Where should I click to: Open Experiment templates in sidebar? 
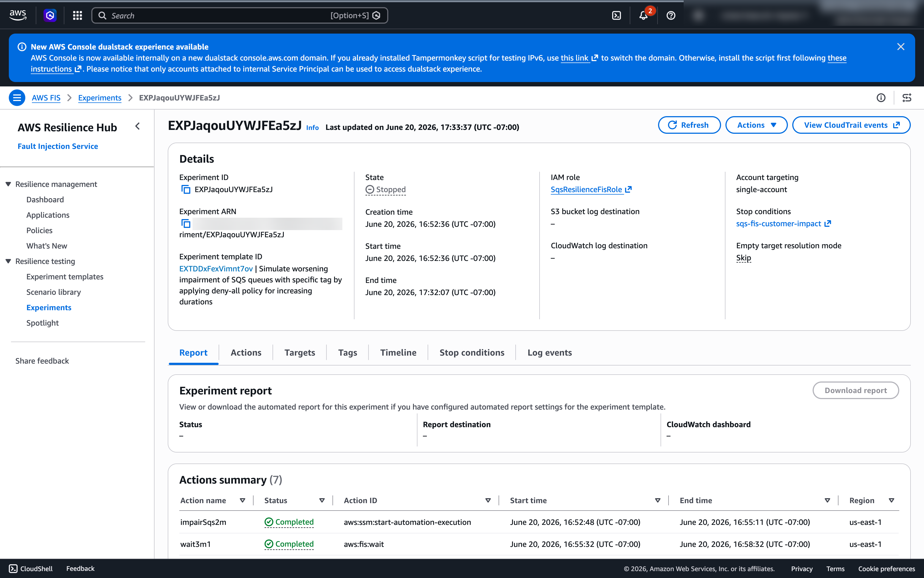(x=65, y=276)
